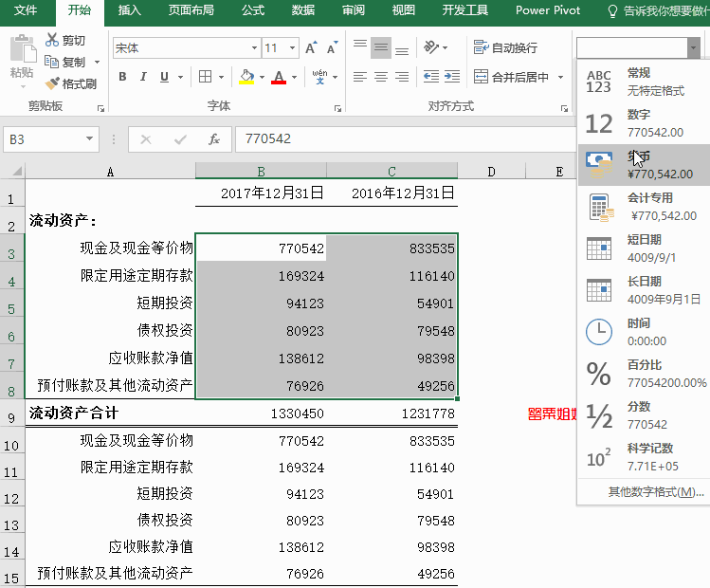Switch to the 审阅 tab
Viewport: 710px width, 588px height.
coord(354,10)
